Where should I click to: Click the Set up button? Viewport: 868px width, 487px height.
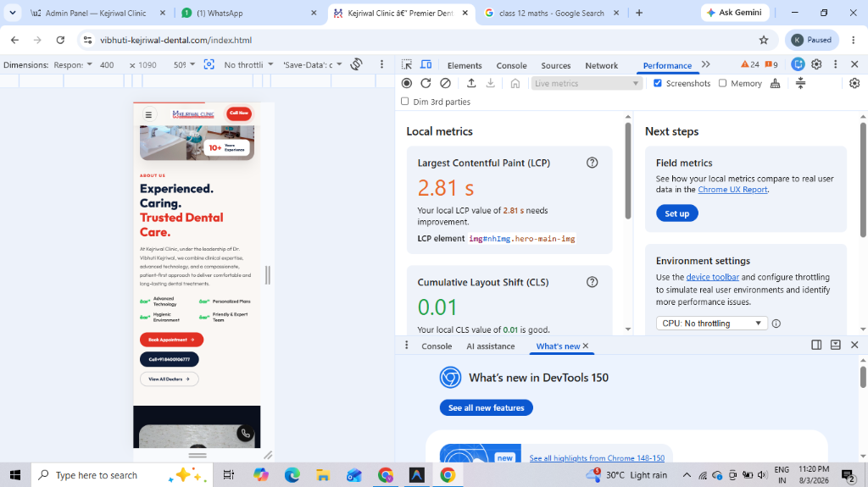coord(677,213)
